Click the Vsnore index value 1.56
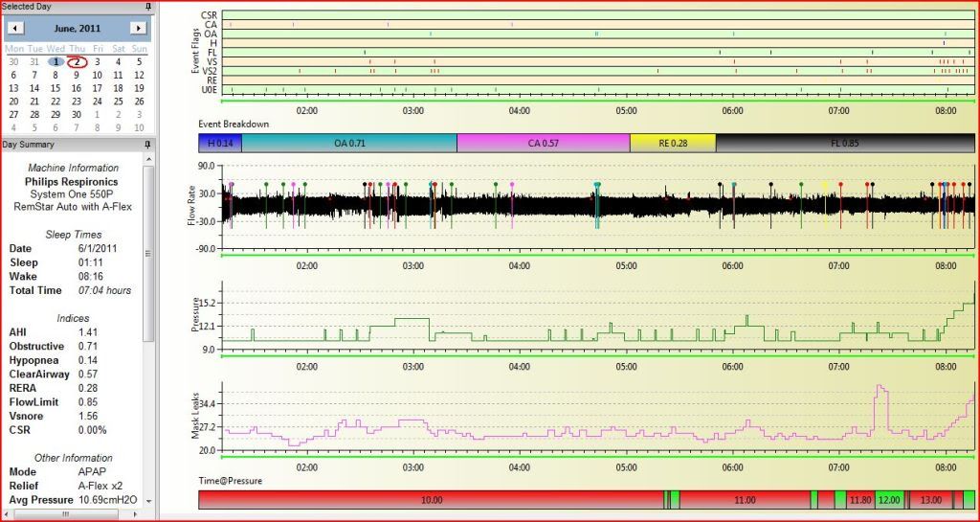 (88, 417)
